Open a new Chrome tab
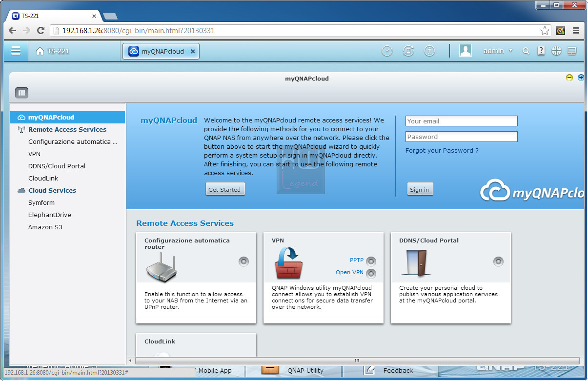The height and width of the screenshot is (381, 588). point(110,16)
